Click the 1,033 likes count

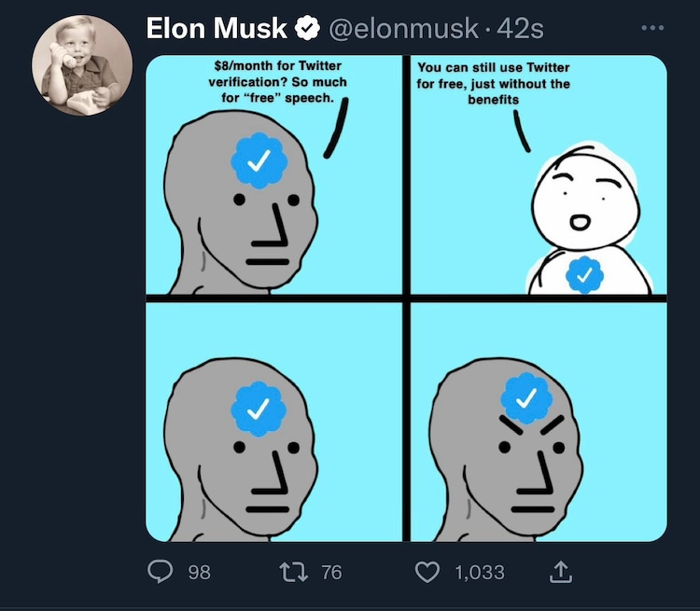click(x=480, y=572)
